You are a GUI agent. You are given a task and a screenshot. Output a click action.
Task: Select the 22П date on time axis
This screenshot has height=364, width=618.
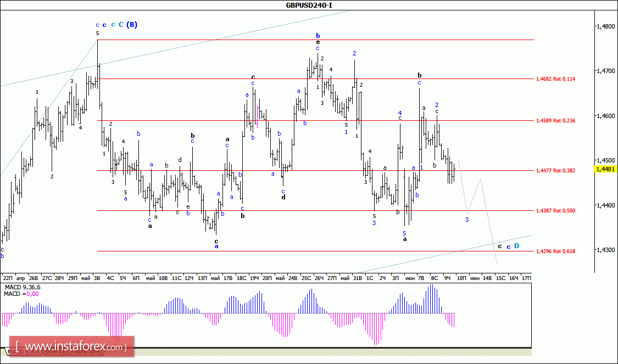point(8,278)
